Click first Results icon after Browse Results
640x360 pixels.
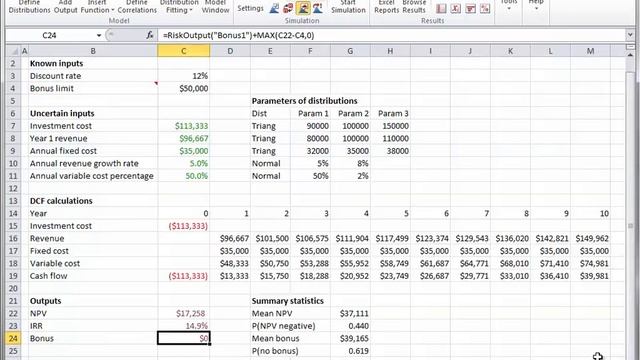coord(441,8)
